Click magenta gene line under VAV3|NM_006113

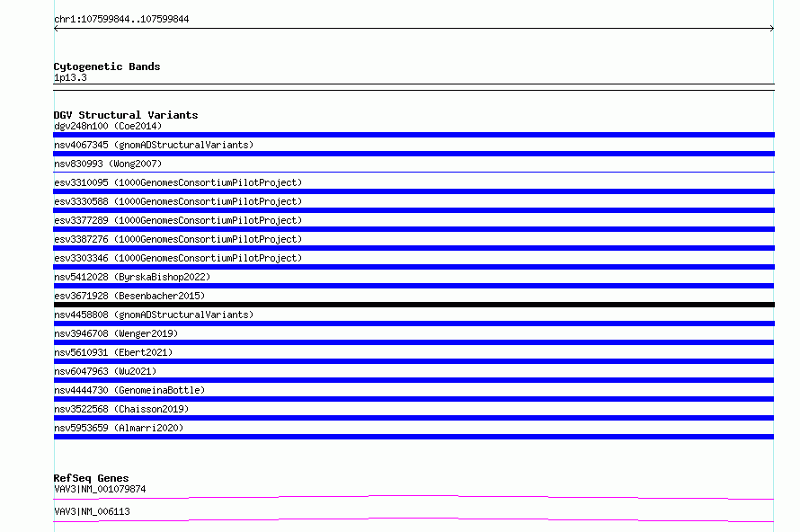413,519
